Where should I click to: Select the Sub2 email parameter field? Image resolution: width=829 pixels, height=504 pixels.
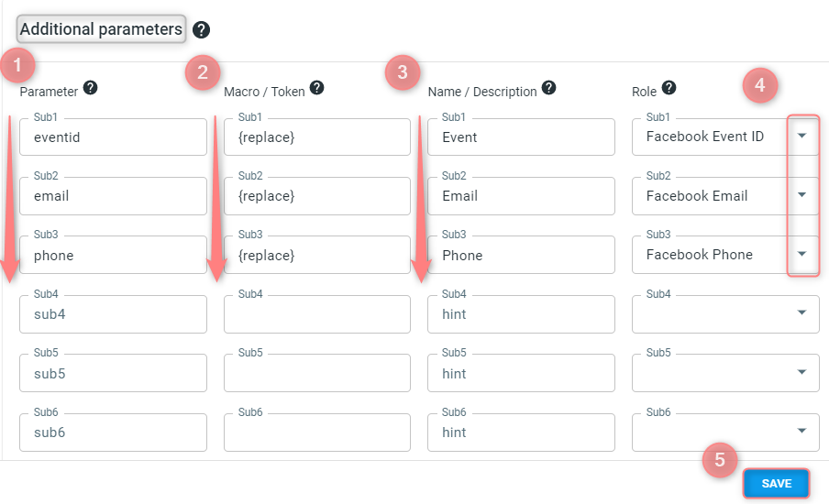(113, 196)
